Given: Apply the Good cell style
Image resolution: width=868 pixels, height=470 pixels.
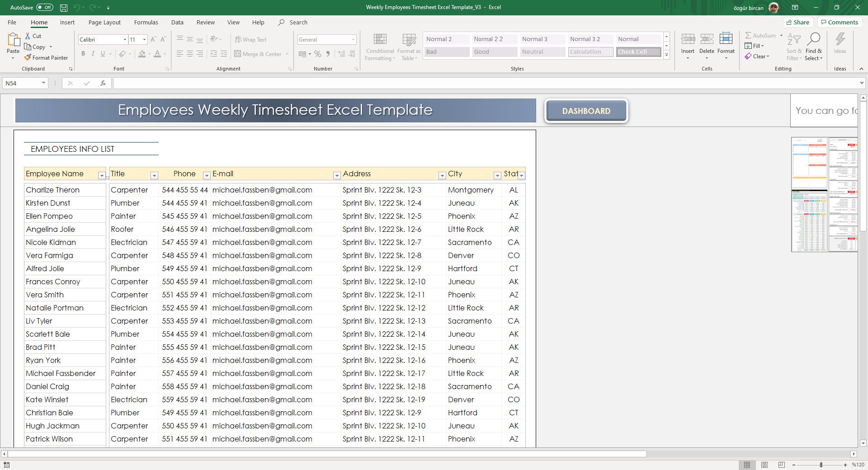Looking at the screenshot, I should click(x=495, y=52).
